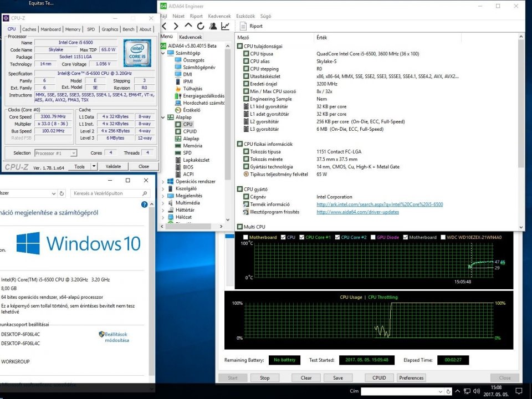Open Control Panel address bar dropdown
This screenshot has height=399, width=532.
click(x=54, y=193)
